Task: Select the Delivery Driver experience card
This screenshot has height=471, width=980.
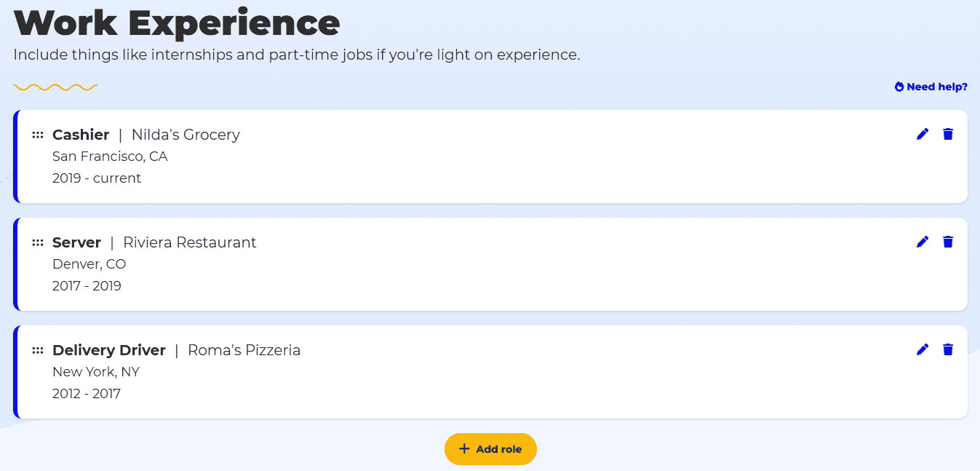Action: [x=490, y=372]
